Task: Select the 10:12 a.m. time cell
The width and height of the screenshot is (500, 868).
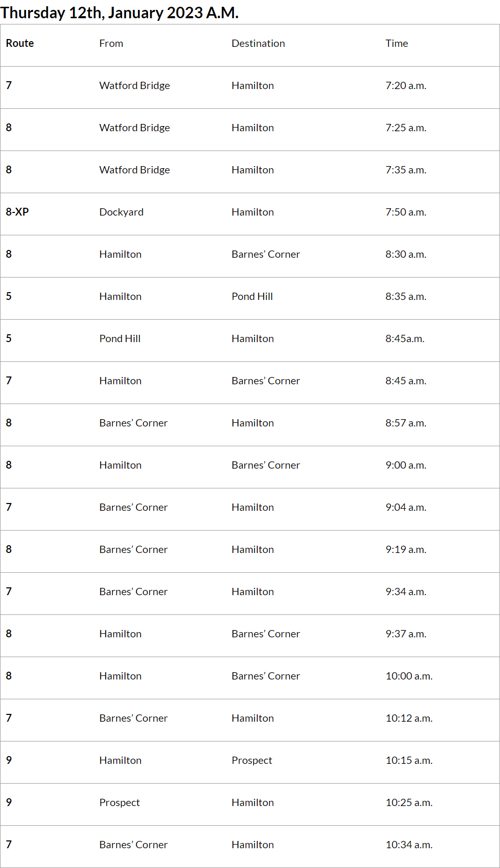Action: coord(409,718)
